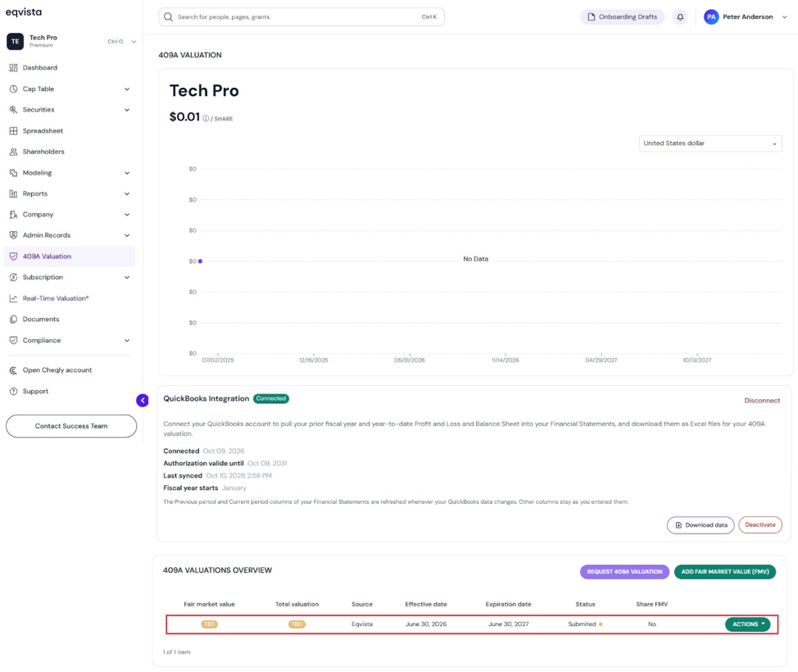Click the Request 409A Valuation button
Screen dimensions: 798x672
click(x=624, y=572)
